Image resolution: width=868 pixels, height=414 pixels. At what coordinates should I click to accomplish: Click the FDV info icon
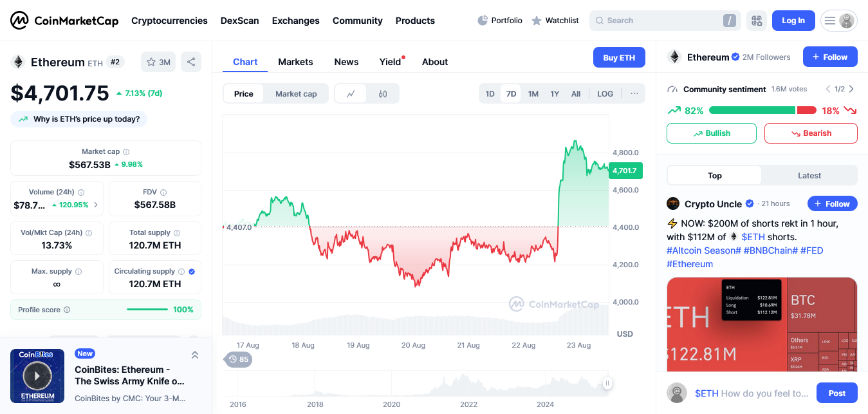pos(163,193)
